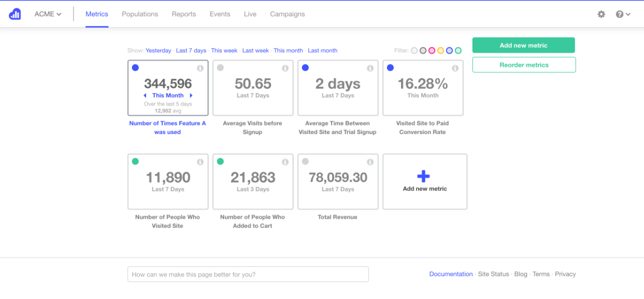This screenshot has width=644, height=299.
Task: Click gray color dot on 50.65 card
Action: tap(220, 68)
